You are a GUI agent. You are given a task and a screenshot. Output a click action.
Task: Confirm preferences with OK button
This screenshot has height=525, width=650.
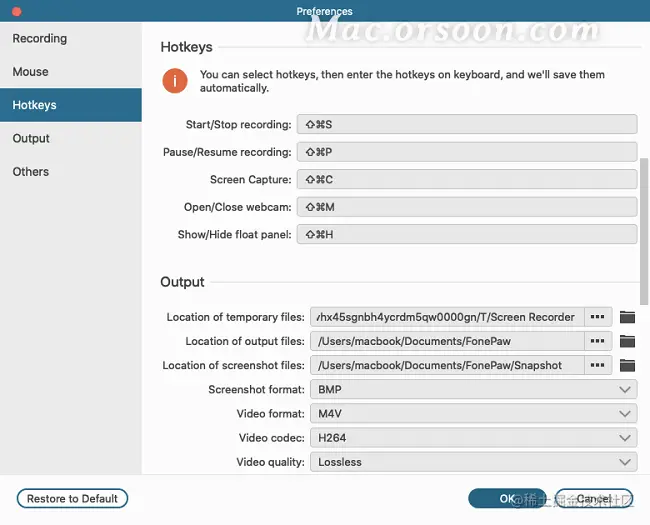pyautogui.click(x=507, y=498)
